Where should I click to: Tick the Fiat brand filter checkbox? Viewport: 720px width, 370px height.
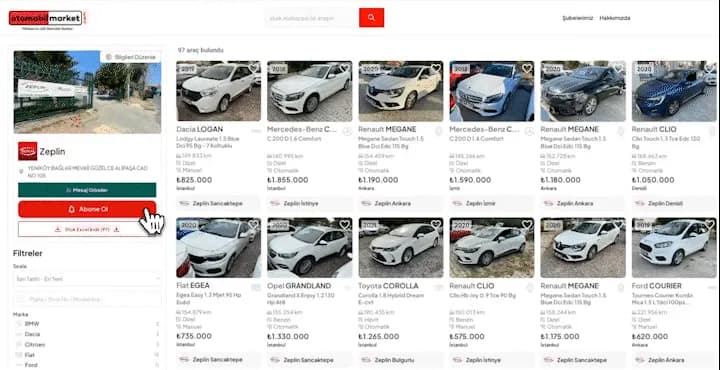click(x=19, y=355)
